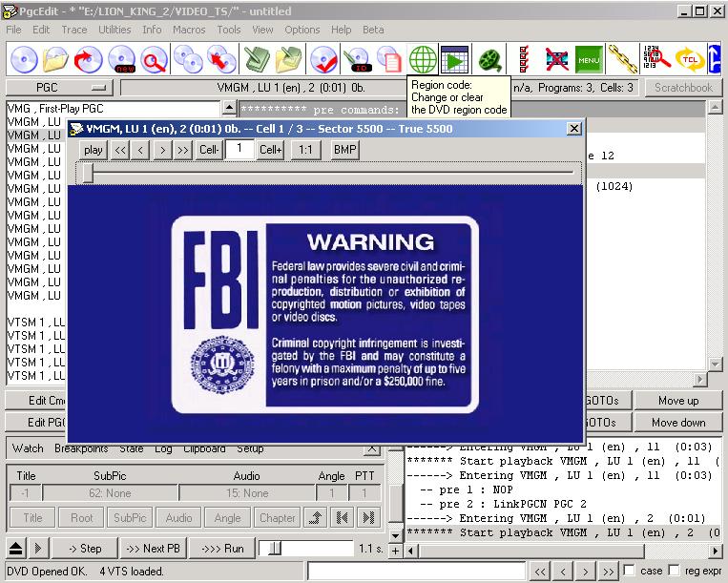Click the gold chain link icon

point(622,59)
